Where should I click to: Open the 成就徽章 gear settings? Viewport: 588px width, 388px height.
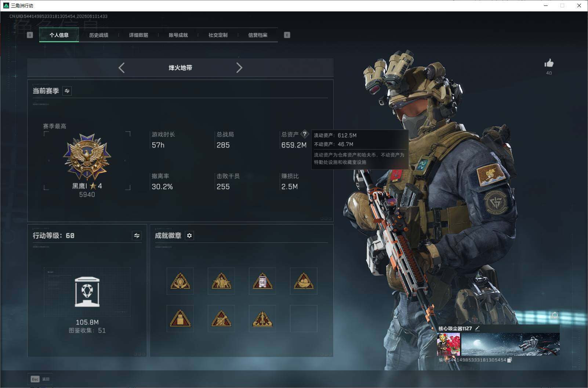pos(189,236)
